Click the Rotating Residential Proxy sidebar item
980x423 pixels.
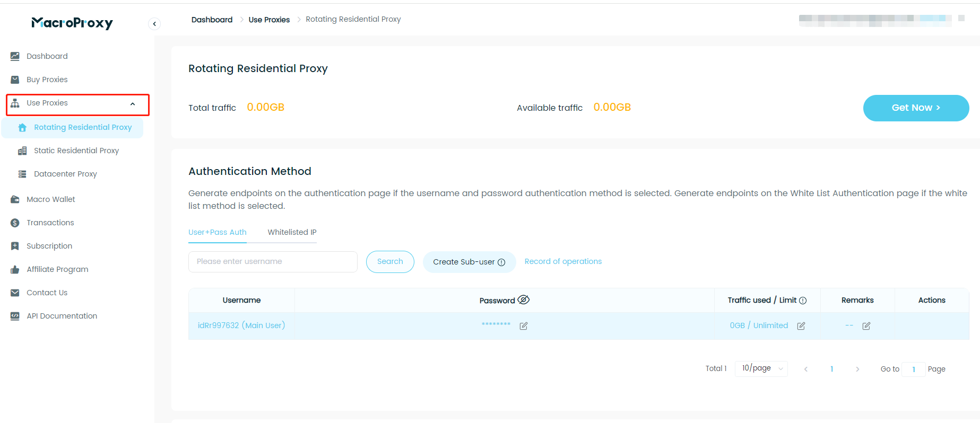tap(73, 127)
